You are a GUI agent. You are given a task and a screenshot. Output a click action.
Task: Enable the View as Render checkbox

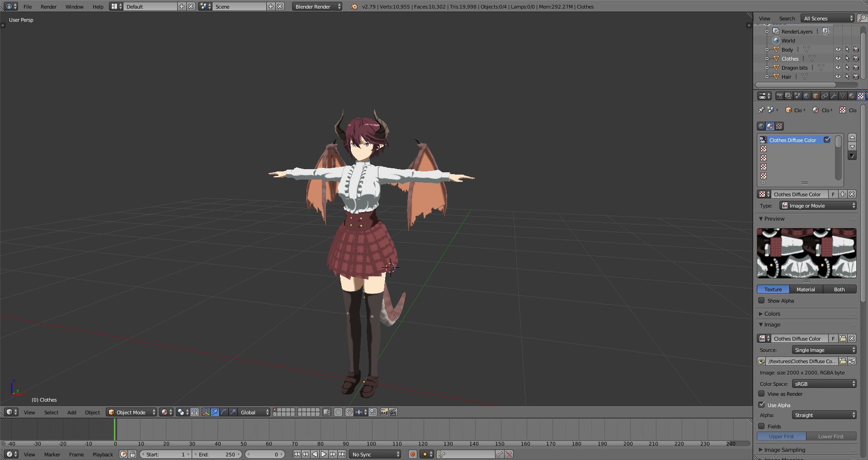click(x=761, y=394)
